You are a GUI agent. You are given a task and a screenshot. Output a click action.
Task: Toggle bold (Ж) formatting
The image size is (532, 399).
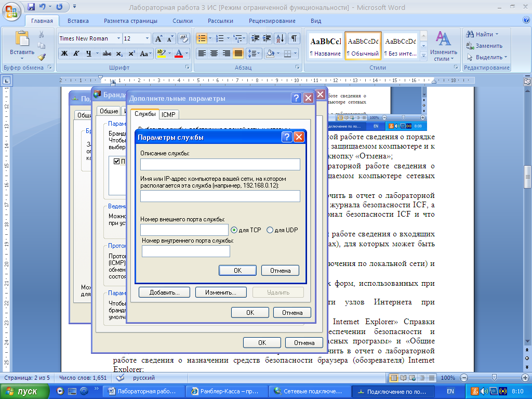coord(64,54)
